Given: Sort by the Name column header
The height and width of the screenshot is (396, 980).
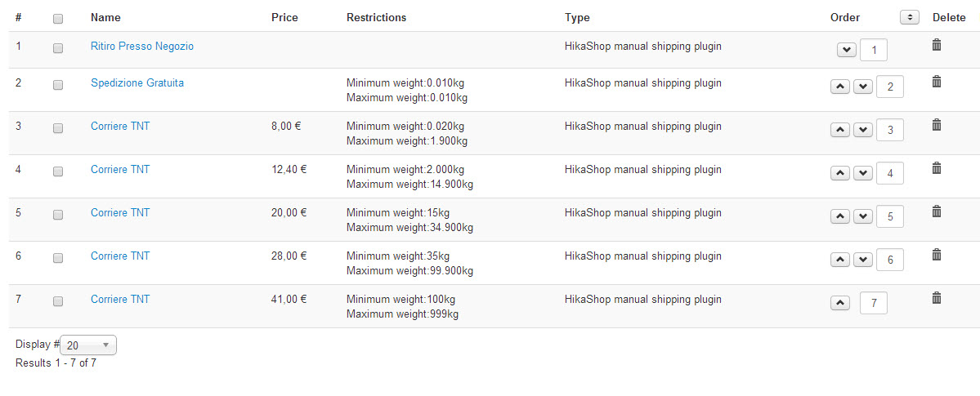Looking at the screenshot, I should coord(104,17).
